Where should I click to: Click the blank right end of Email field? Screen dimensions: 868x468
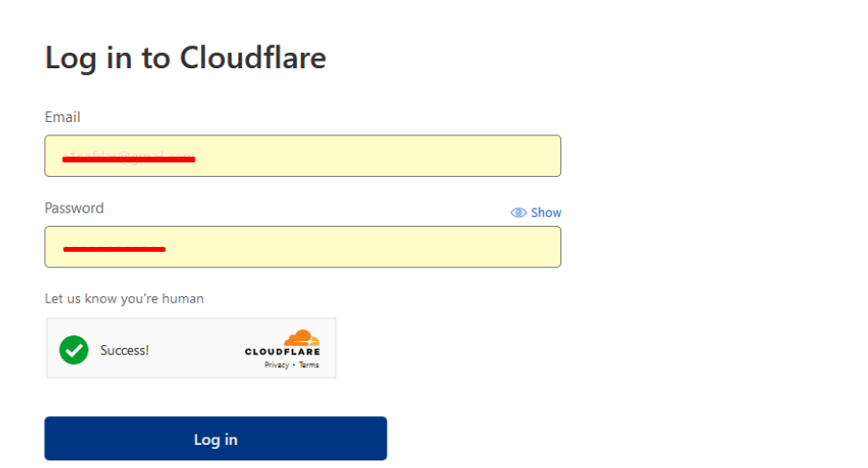500,156
